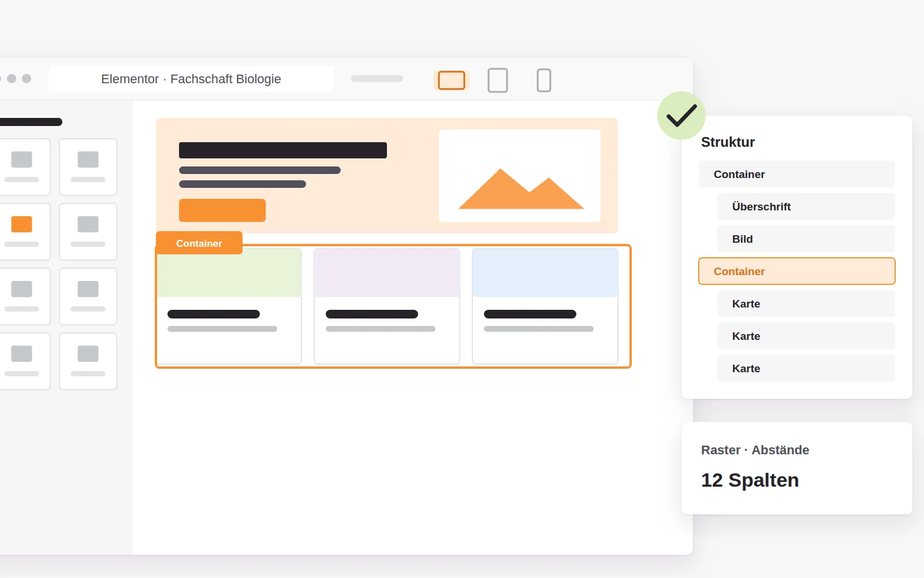Select the purple-topped card
Screen dimensions: 924x578
coord(387,306)
